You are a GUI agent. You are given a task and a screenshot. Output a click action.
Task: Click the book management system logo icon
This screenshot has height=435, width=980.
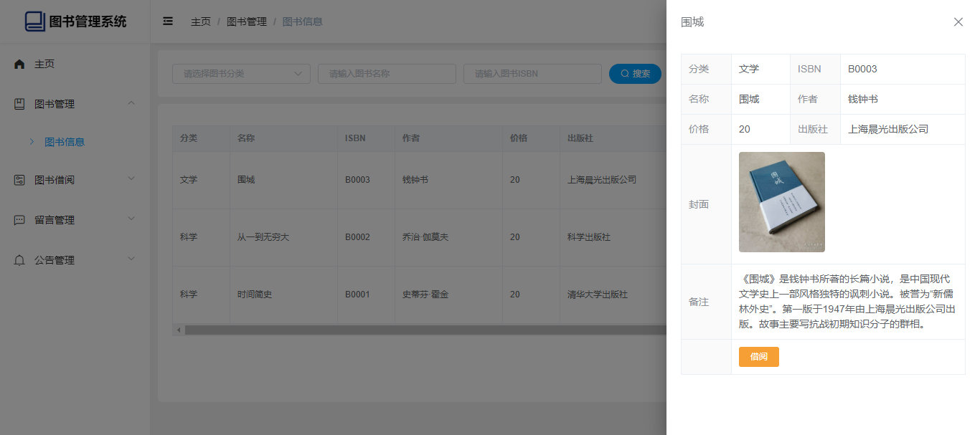coord(34,21)
